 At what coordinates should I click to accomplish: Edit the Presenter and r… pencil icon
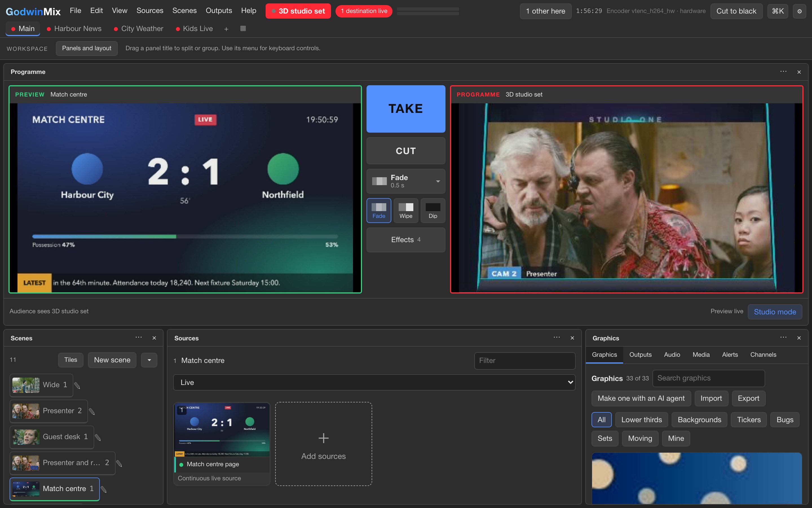119,463
